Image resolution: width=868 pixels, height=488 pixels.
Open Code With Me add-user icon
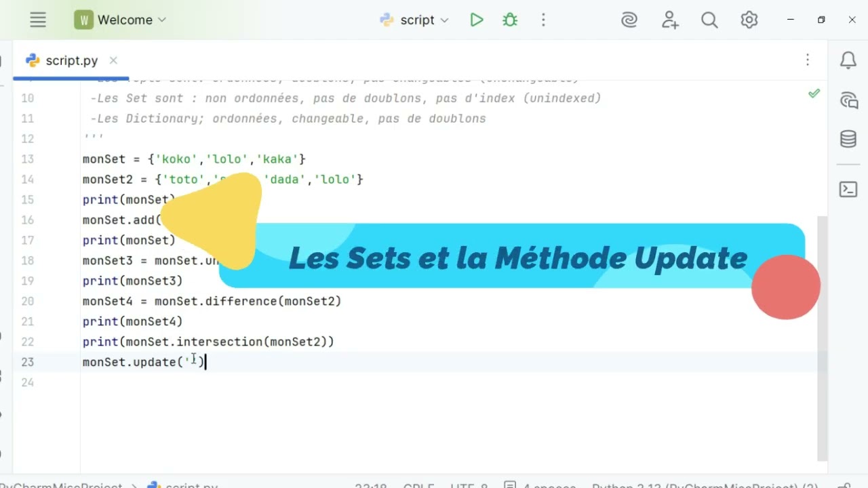(670, 20)
